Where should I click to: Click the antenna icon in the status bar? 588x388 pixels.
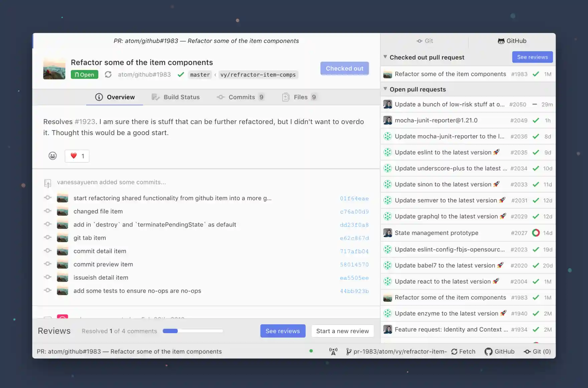pos(333,352)
